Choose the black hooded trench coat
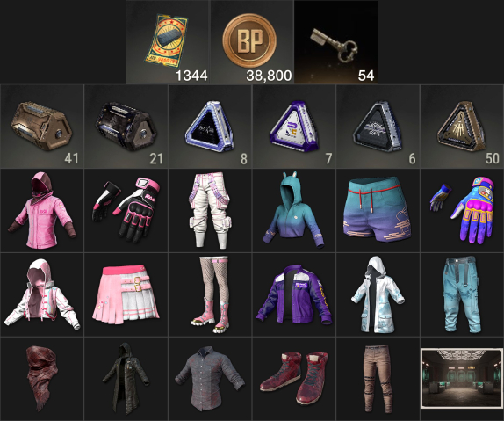The width and height of the screenshot is (504, 421). point(126,379)
